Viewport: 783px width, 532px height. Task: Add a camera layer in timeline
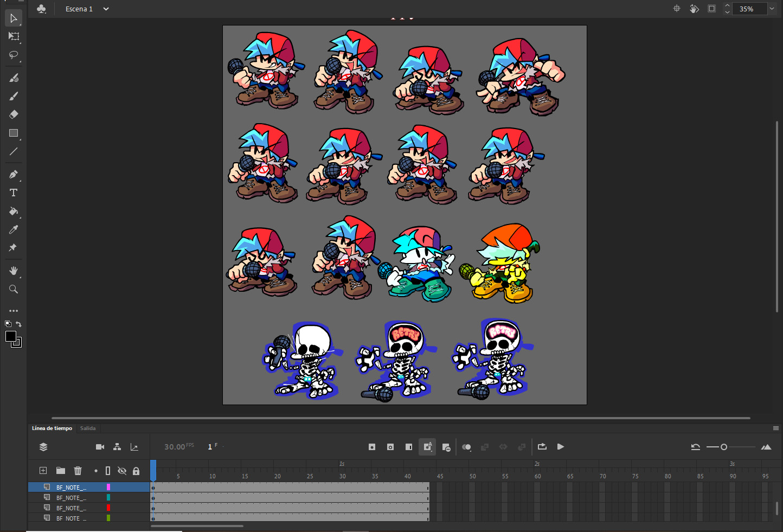pyautogui.click(x=100, y=447)
